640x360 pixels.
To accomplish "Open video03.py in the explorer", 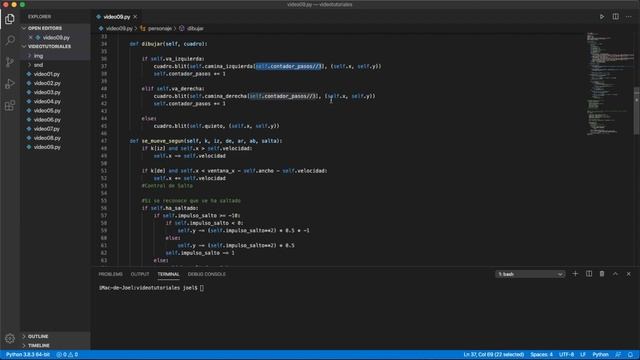I will (47, 92).
